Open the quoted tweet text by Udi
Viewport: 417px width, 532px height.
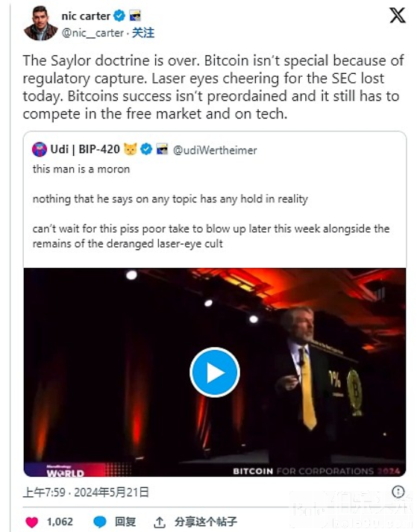tap(210, 206)
